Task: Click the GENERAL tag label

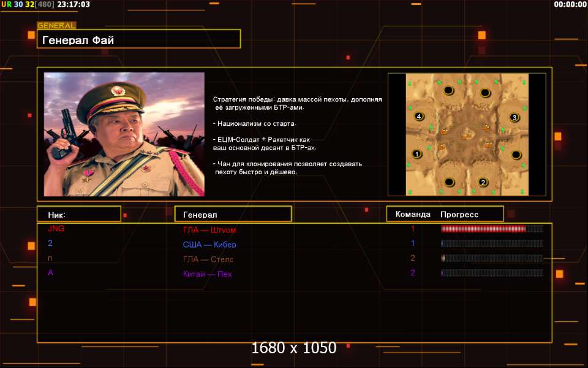Action: (56, 26)
